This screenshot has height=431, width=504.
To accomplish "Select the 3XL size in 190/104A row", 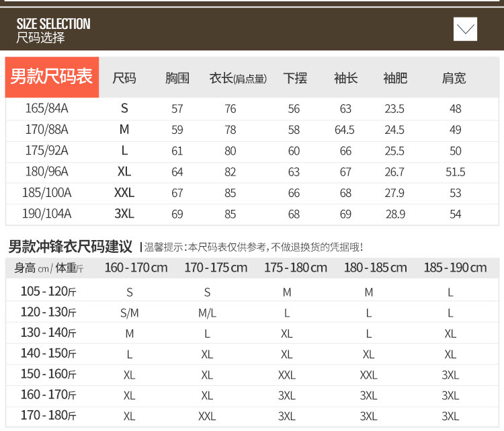I will (x=124, y=214).
